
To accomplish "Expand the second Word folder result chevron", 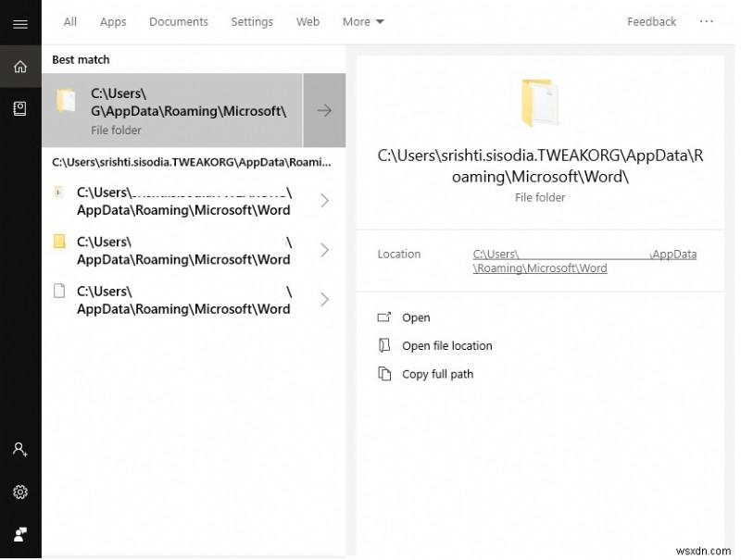I will pyautogui.click(x=323, y=250).
